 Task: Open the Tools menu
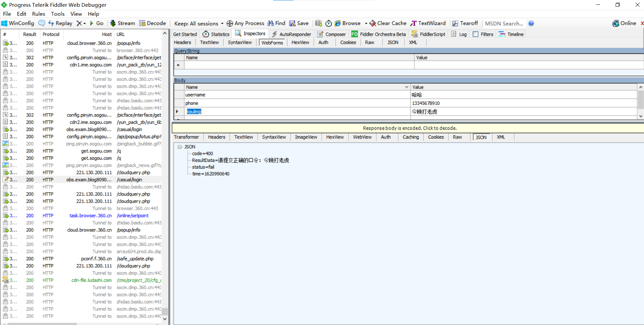(x=58, y=14)
